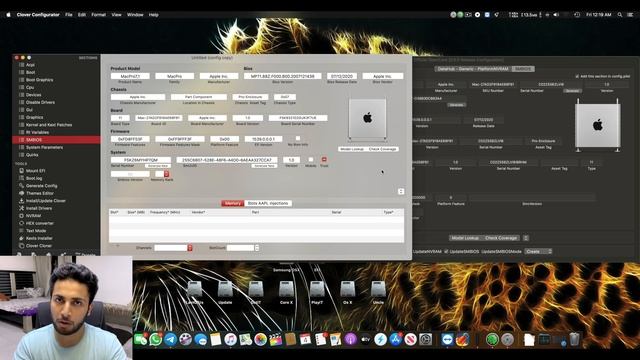Select the SMBIOS tab in OpenCore window
Viewport: 640px width, 360px height.
[x=522, y=69]
